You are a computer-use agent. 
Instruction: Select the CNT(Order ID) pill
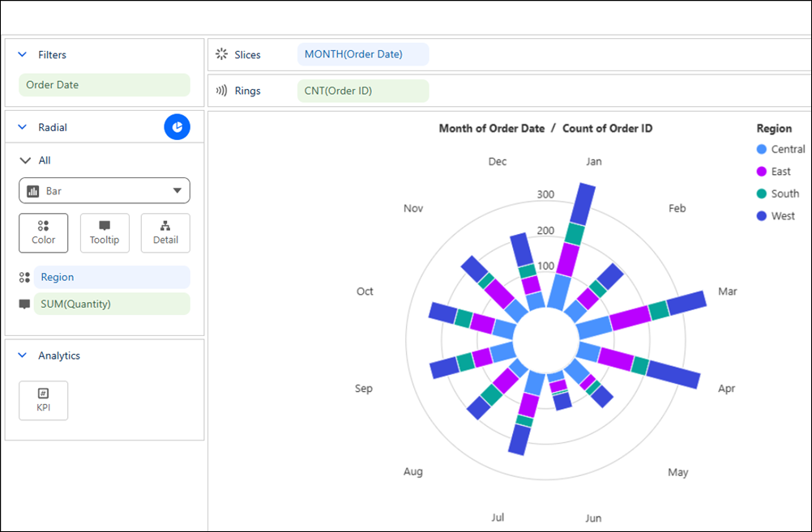[363, 91]
